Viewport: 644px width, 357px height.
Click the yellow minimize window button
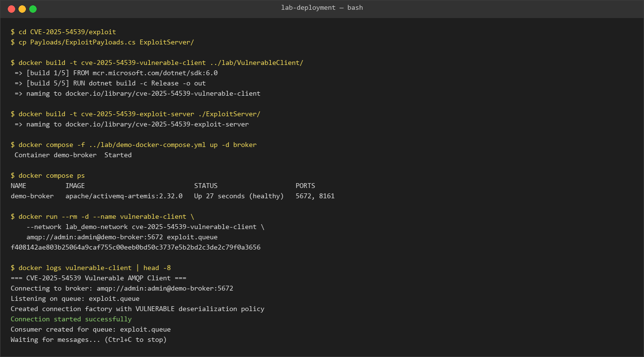tap(22, 9)
